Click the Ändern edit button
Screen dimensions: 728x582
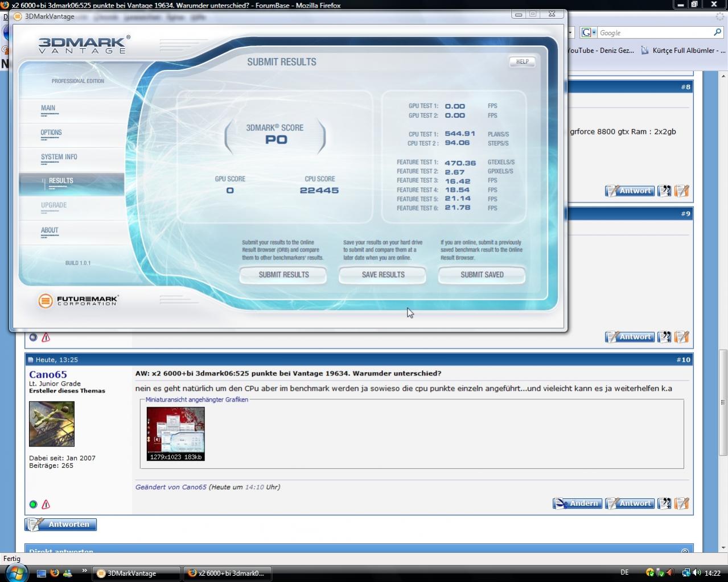(x=577, y=503)
